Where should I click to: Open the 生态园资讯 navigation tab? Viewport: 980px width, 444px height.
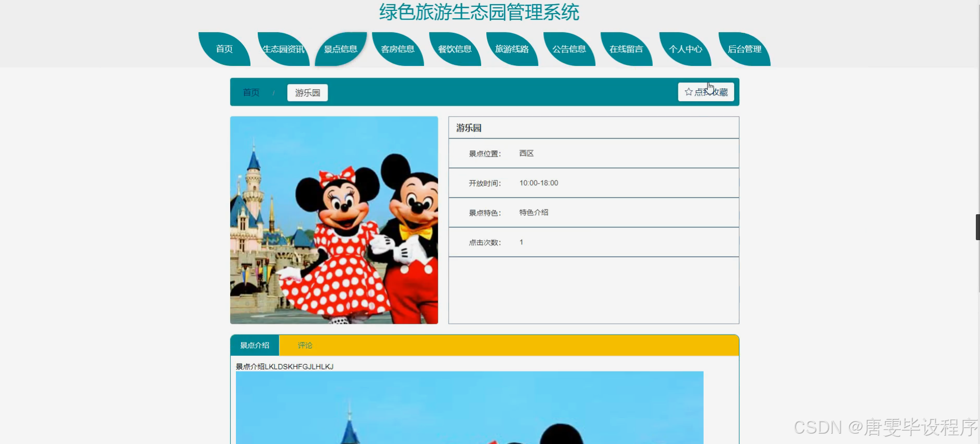point(284,49)
